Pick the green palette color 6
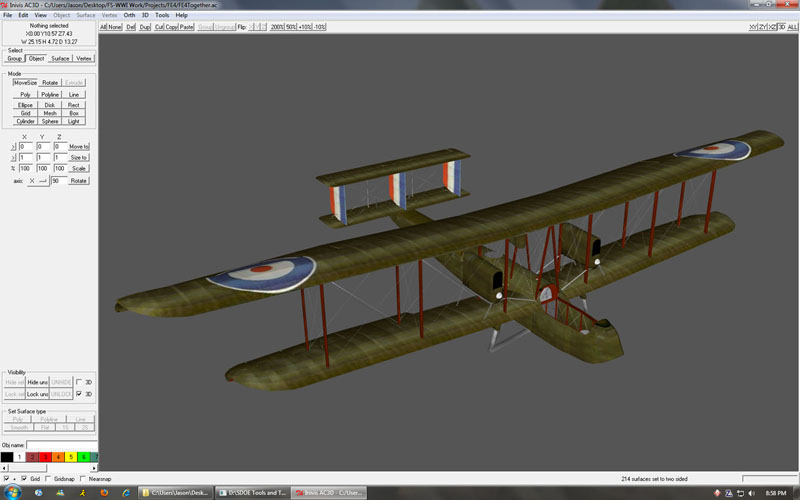Image resolution: width=800 pixels, height=500 pixels. click(83, 457)
